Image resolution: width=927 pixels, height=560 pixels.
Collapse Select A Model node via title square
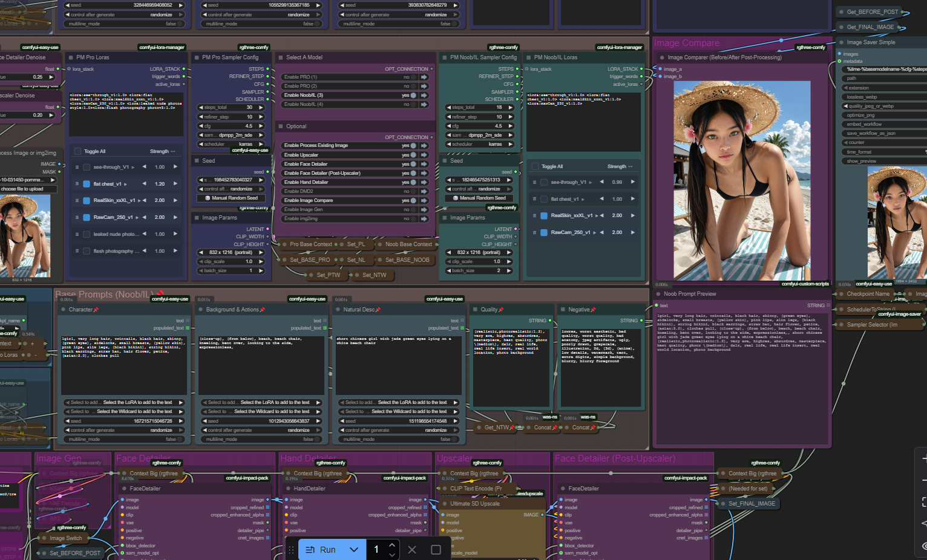(x=280, y=57)
